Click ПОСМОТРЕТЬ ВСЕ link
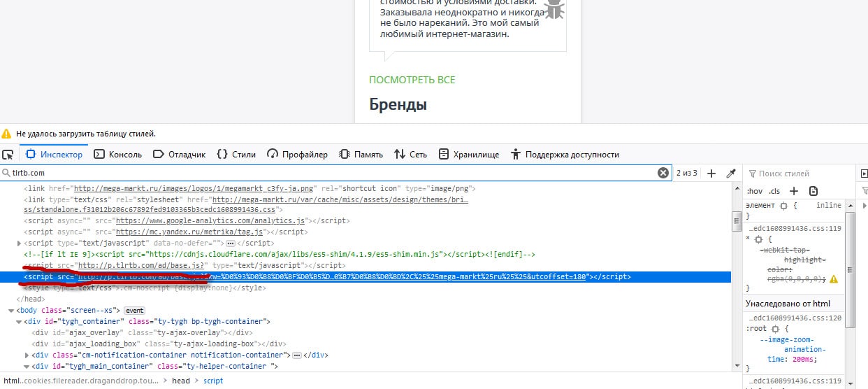The image size is (868, 389). [412, 80]
